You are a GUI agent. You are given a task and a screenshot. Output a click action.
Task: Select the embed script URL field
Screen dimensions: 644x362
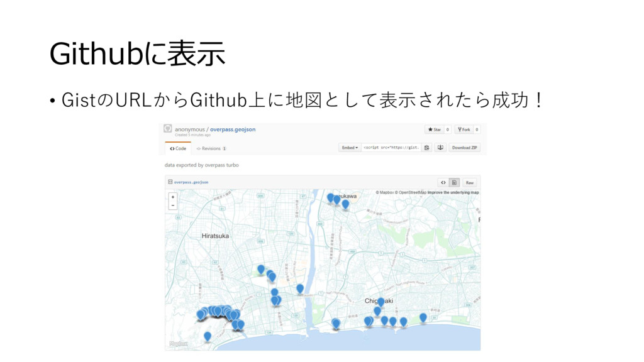click(391, 148)
